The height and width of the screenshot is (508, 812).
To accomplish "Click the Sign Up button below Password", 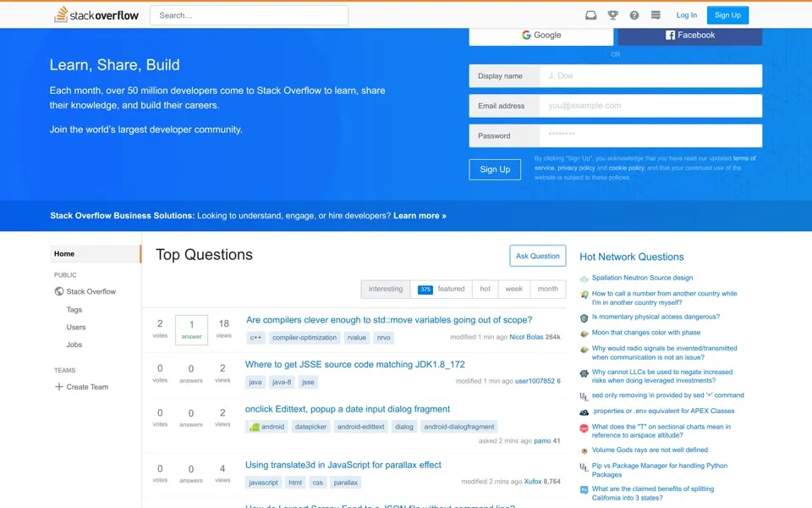I will tap(495, 169).
